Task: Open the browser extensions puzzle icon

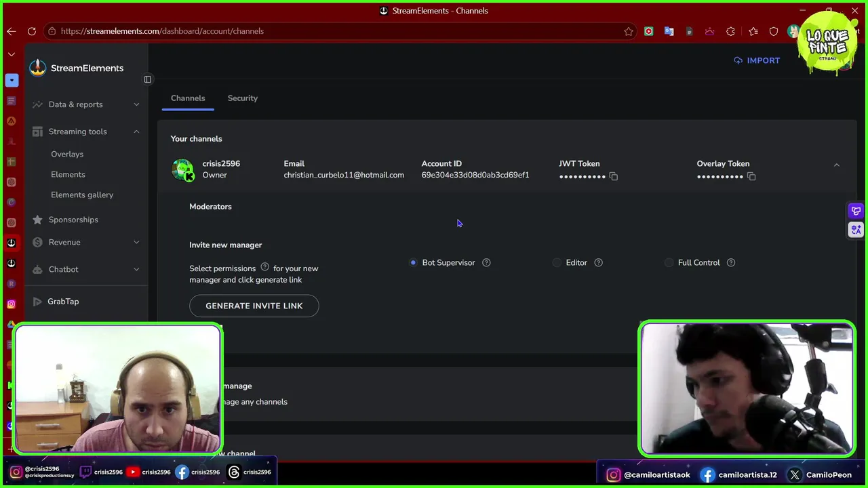Action: (730, 31)
